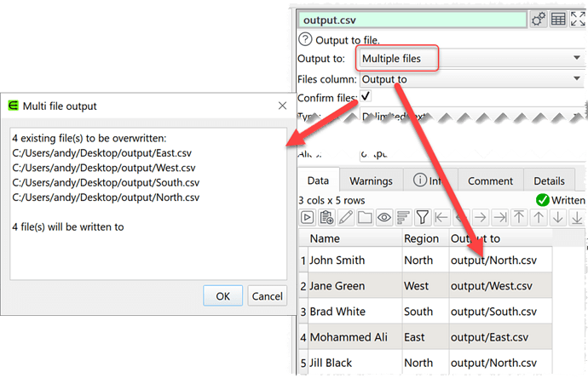
Task: Select the 'John Smith' cell
Action: coord(355,260)
